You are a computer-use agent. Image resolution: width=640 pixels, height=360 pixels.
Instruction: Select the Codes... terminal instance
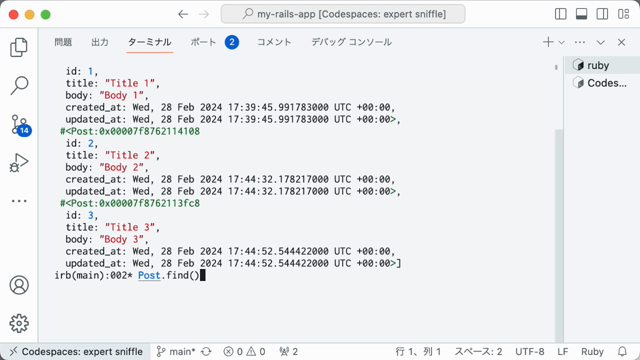coord(602,83)
